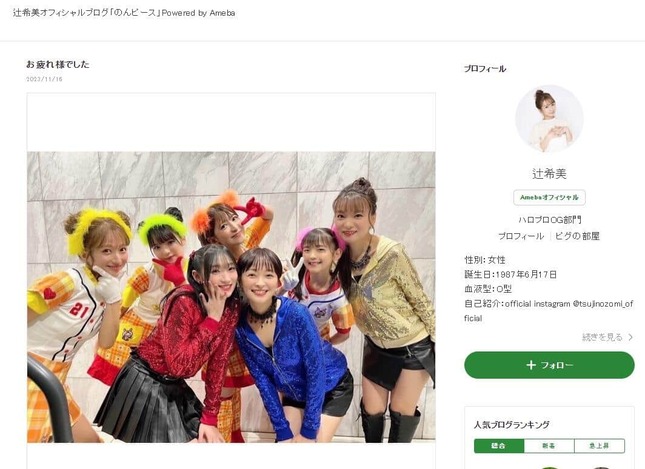Open the post title お疲れ様でした
Image resolution: width=645 pixels, height=469 pixels.
pos(58,64)
